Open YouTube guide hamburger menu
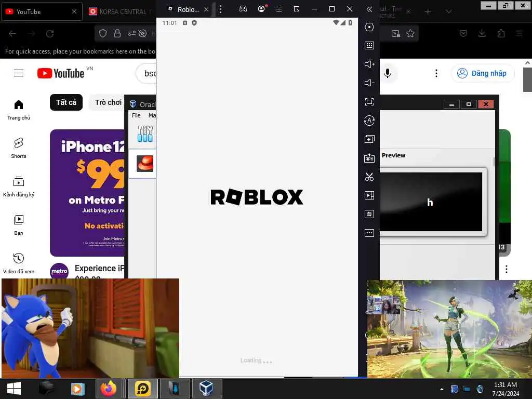The image size is (532, 399). pyautogui.click(x=19, y=73)
